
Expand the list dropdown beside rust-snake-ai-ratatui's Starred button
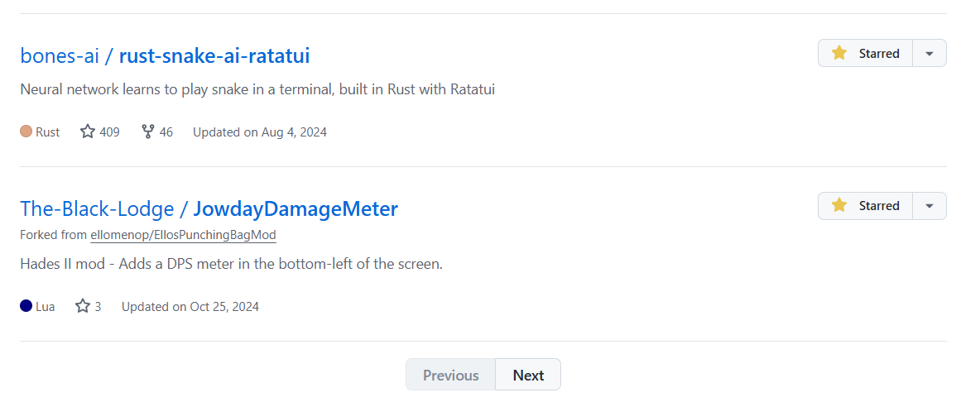pyautogui.click(x=930, y=53)
